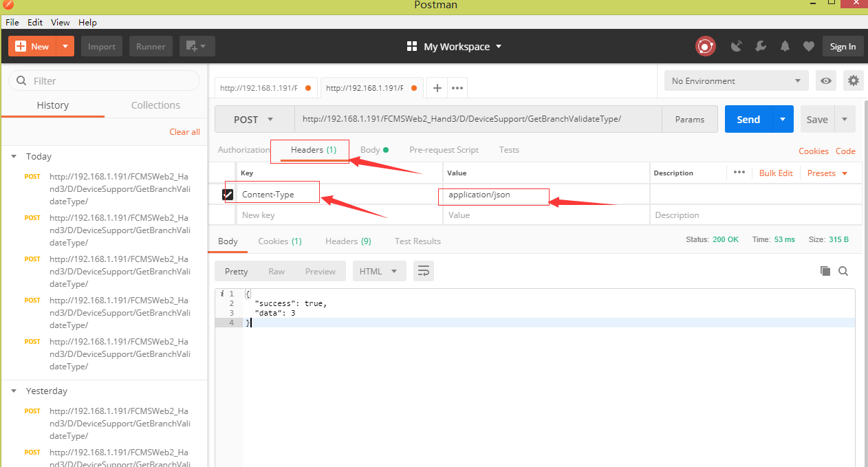This screenshot has height=467, width=868.
Task: Open new window plus icon button
Action: coord(197,46)
